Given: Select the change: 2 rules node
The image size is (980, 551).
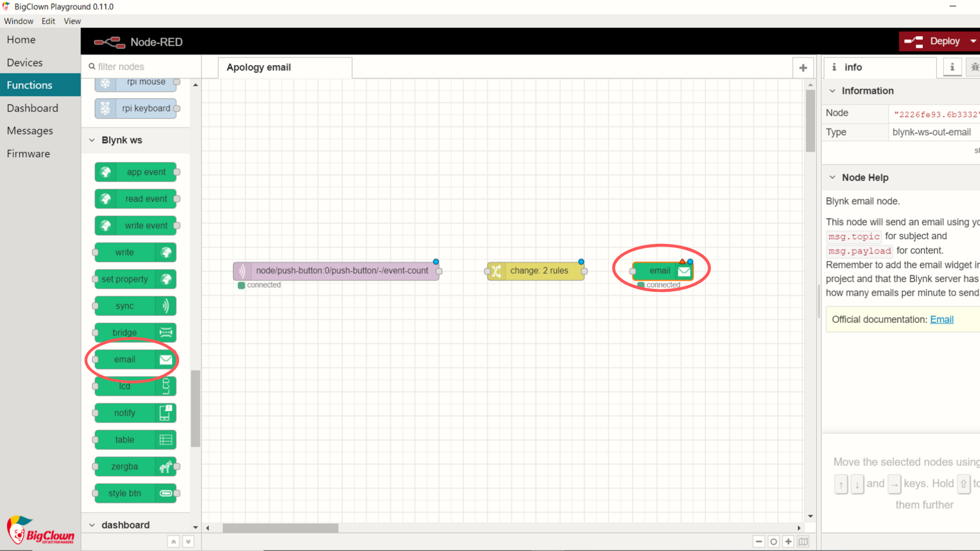Looking at the screenshot, I should pyautogui.click(x=535, y=271).
